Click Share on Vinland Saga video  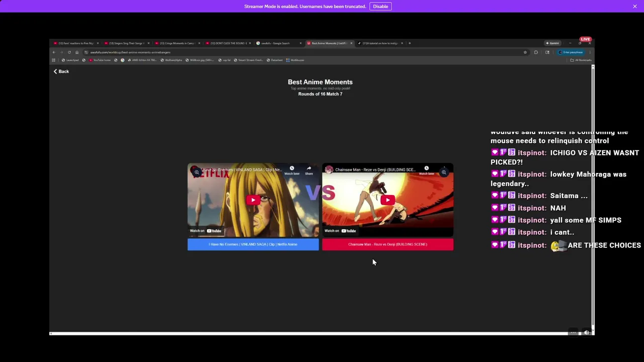(x=309, y=170)
